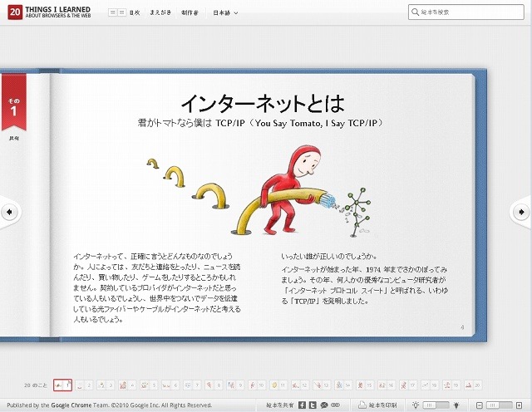The width and height of the screenshot is (532, 412).
Task: Adjust the zoom level slider
Action: pyautogui.click(x=499, y=405)
